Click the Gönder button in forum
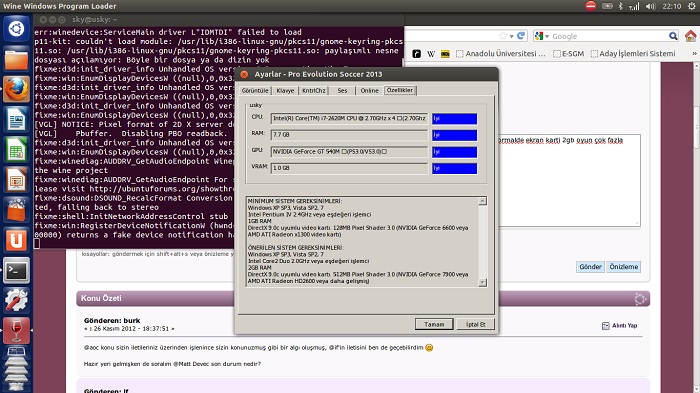The height and width of the screenshot is (393, 700). (590, 267)
